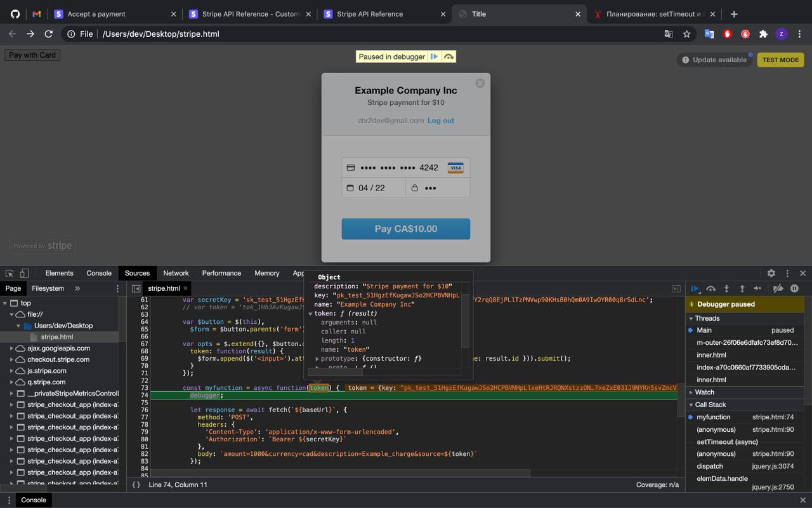
Task: Open the Sources navigator more options menu
Action: click(x=117, y=288)
